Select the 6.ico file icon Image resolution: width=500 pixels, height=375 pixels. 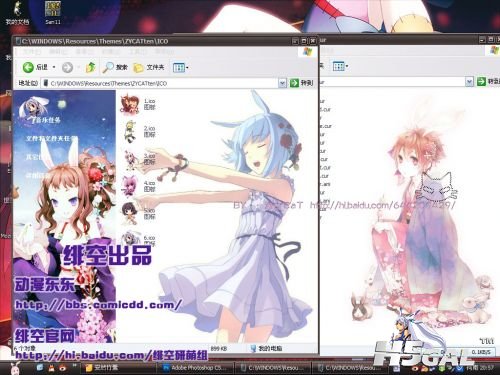[x=131, y=238]
